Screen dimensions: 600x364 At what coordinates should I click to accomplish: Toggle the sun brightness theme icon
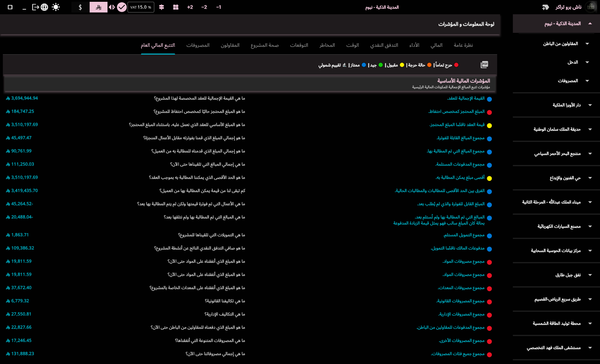tap(56, 7)
